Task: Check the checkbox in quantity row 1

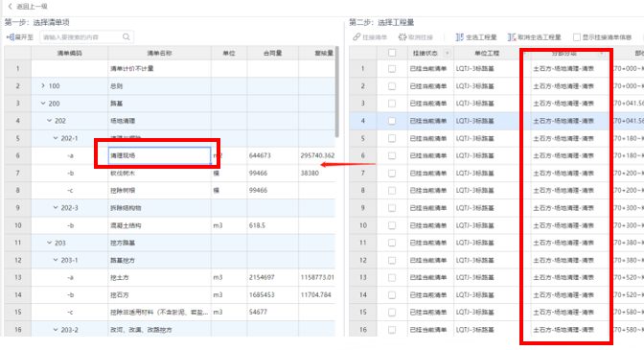Action: [392, 69]
